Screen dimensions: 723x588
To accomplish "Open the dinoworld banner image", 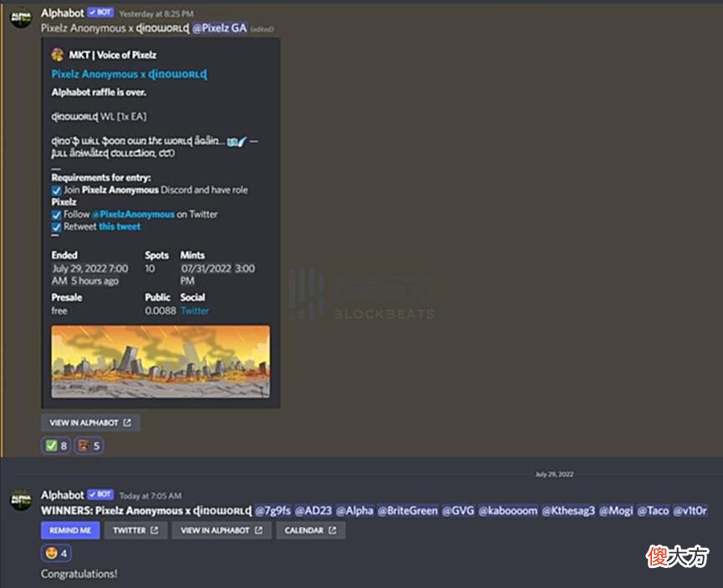I will [x=160, y=362].
